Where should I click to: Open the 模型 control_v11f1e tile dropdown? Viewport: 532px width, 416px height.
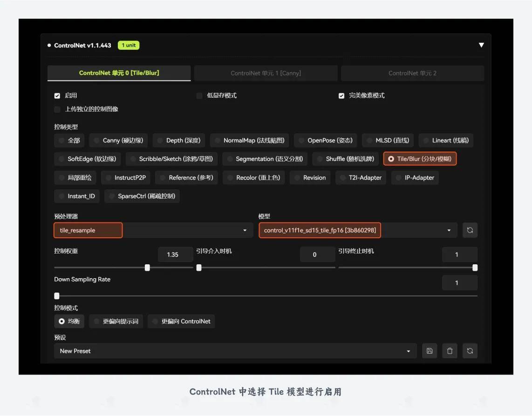[x=358, y=230]
